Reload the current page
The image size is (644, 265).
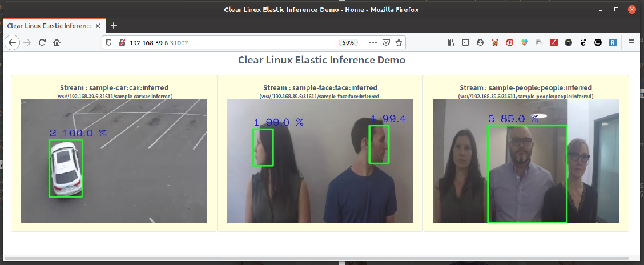42,42
